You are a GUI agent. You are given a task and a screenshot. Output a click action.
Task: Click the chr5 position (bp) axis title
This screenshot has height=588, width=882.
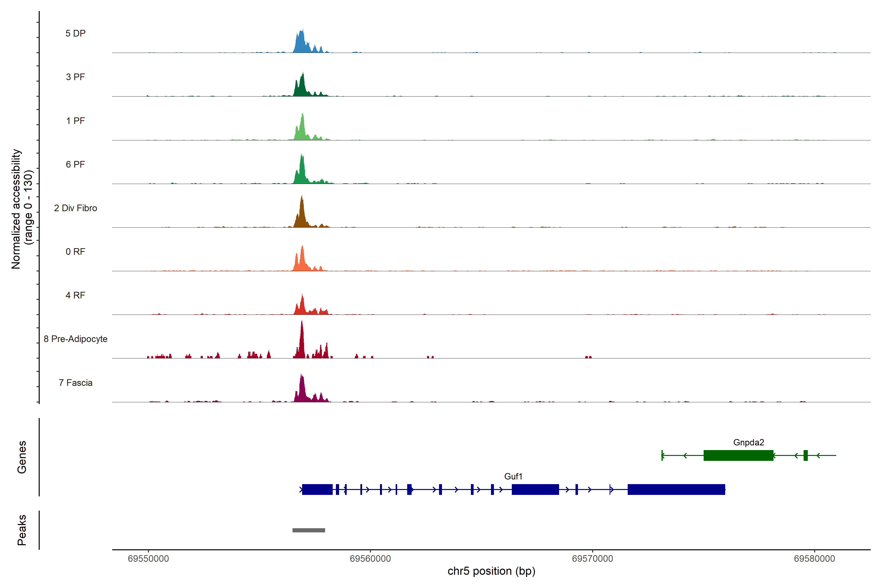491,571
